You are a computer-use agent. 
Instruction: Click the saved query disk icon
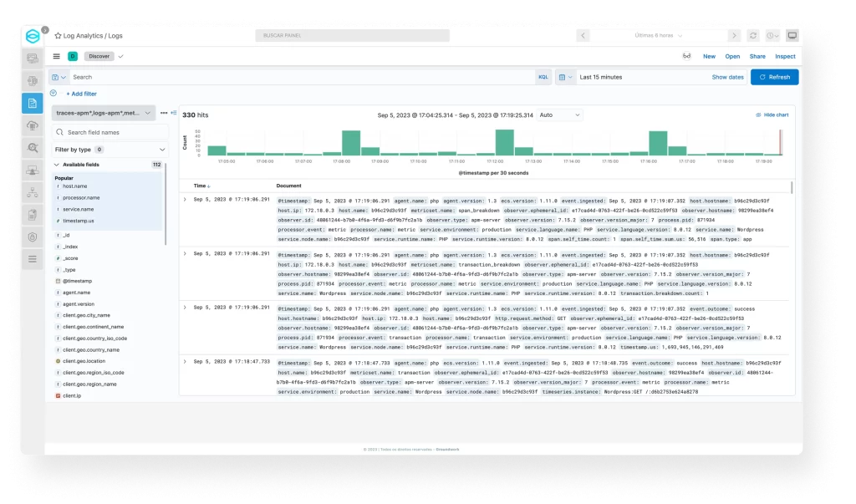click(56, 77)
